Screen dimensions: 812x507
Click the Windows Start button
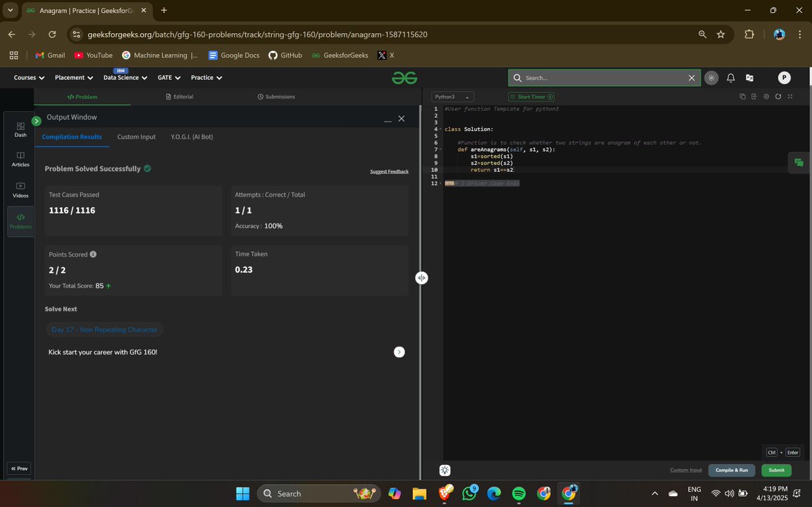click(243, 493)
